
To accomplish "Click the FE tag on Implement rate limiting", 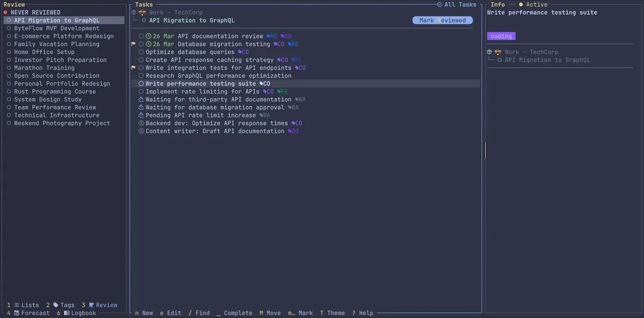I will click(283, 92).
